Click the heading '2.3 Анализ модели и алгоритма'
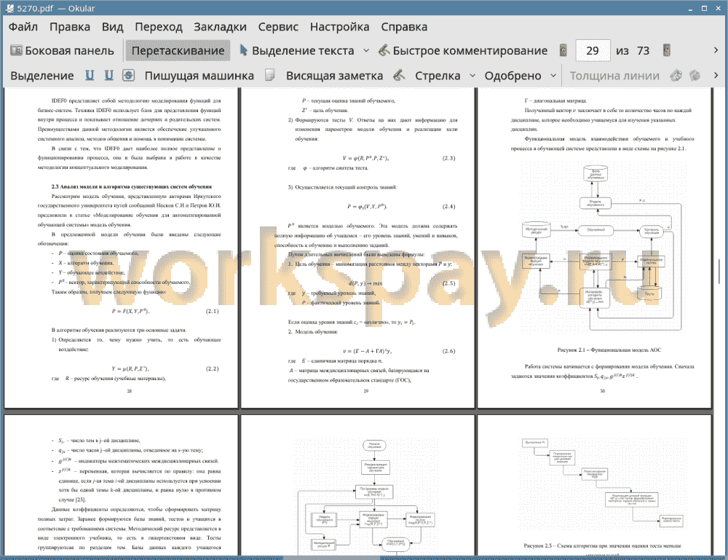This screenshot has width=728, height=560. [131, 186]
